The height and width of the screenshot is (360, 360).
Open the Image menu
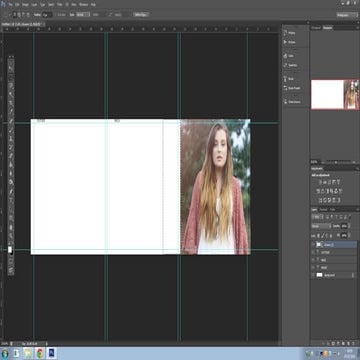click(x=26, y=5)
